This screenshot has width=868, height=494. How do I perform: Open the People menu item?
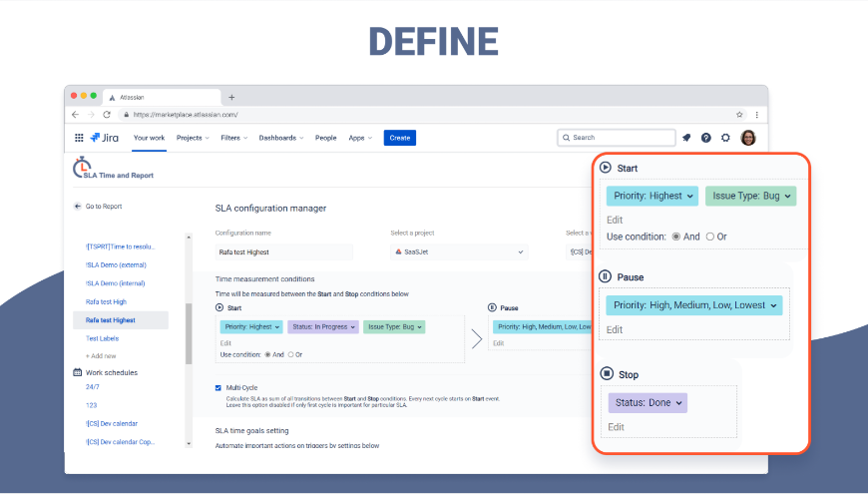coord(325,138)
